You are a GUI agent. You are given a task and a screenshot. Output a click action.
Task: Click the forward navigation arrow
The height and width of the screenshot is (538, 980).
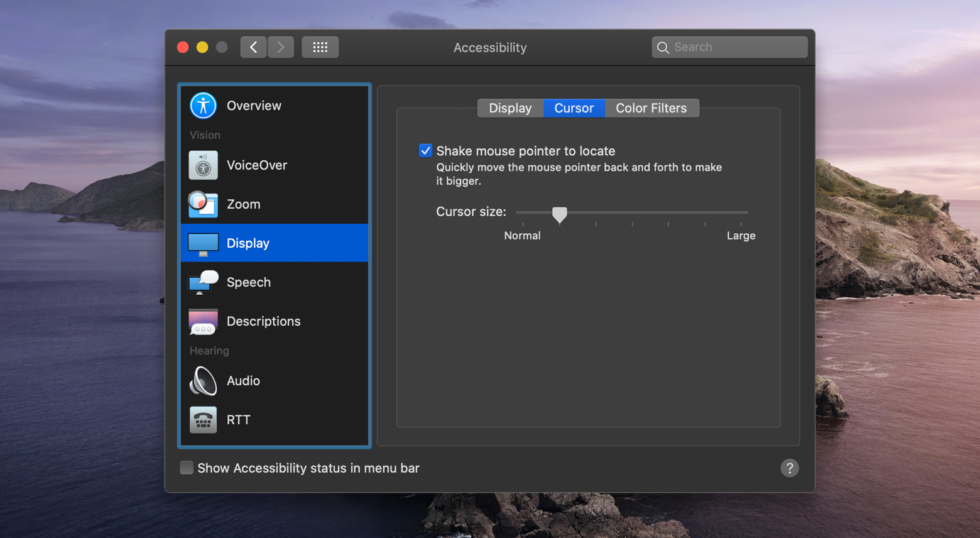[x=280, y=47]
